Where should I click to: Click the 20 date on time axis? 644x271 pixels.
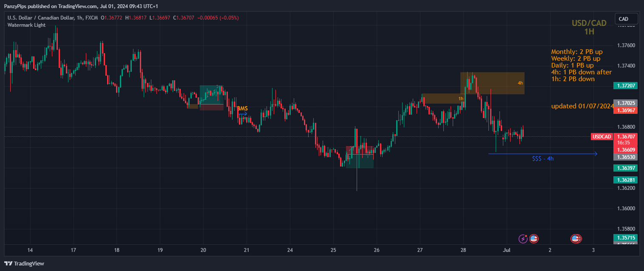[x=203, y=250]
